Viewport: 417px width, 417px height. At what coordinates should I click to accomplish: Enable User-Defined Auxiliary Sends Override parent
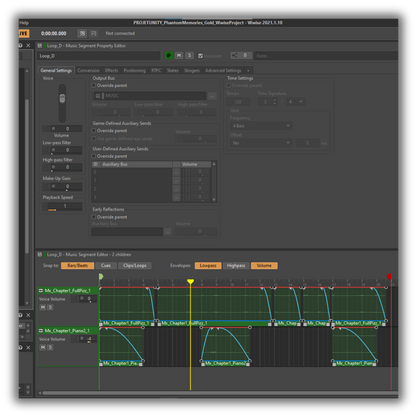(94, 156)
